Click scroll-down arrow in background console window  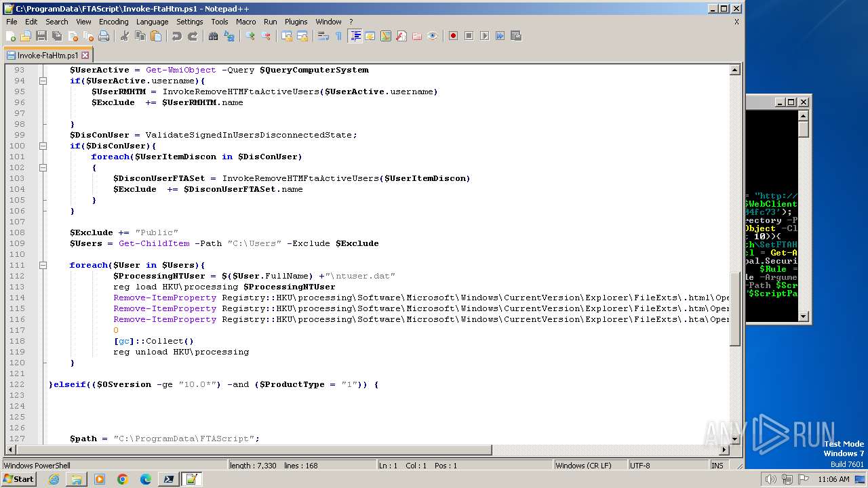coord(804,316)
